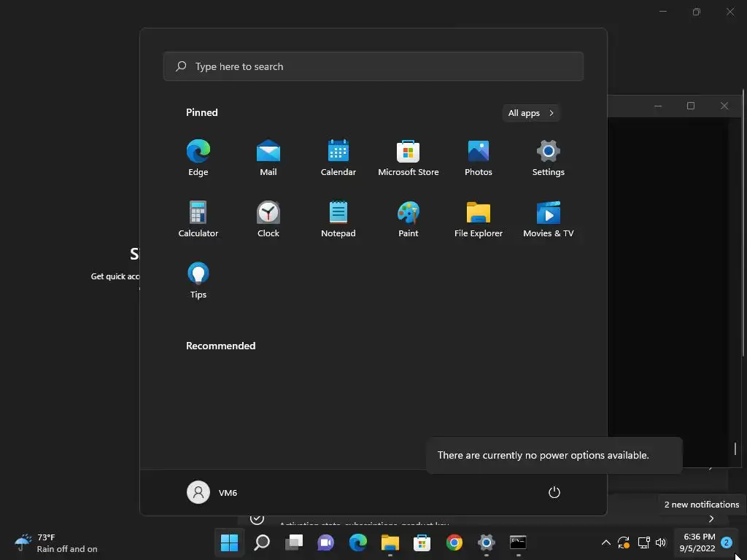Show hidden system tray icons
Image resolution: width=747 pixels, height=560 pixels.
[x=606, y=542]
